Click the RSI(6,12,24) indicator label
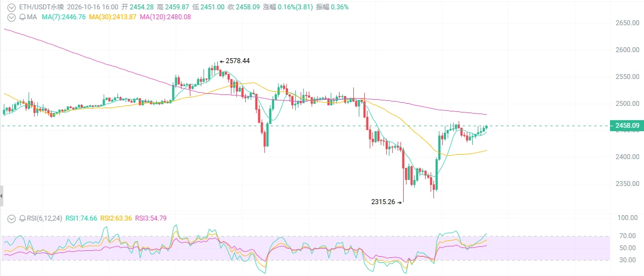The width and height of the screenshot is (644, 276). pyautogui.click(x=44, y=218)
